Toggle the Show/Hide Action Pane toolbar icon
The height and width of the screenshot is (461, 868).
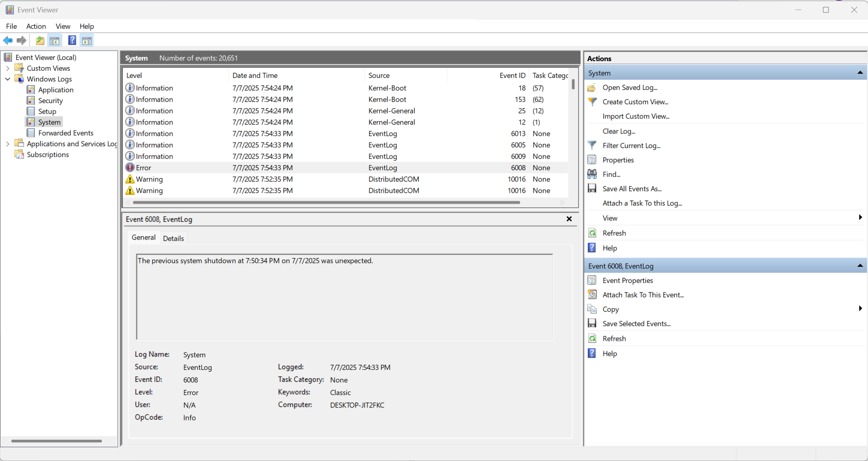[x=87, y=40]
